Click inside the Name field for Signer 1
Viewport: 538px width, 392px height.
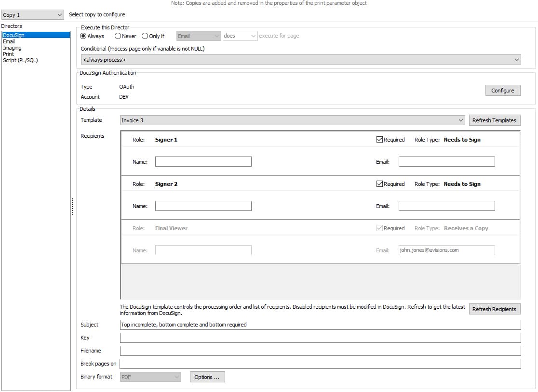pos(203,161)
